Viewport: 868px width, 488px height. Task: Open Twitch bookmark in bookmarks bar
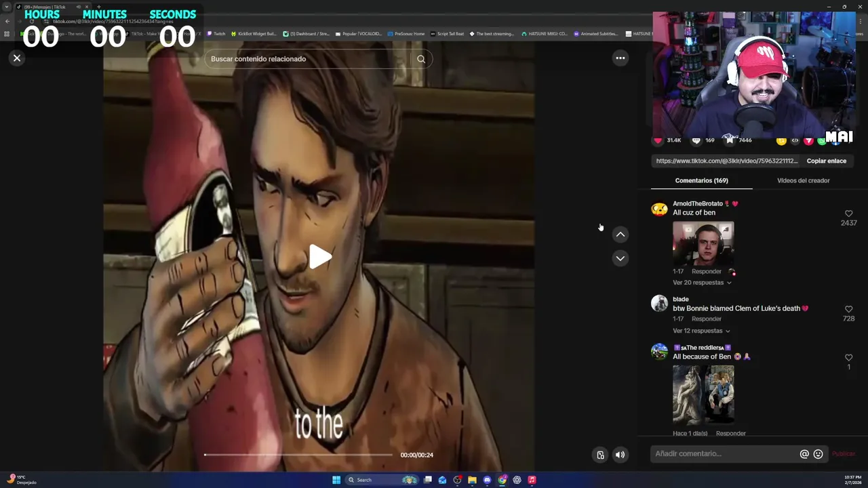216,34
